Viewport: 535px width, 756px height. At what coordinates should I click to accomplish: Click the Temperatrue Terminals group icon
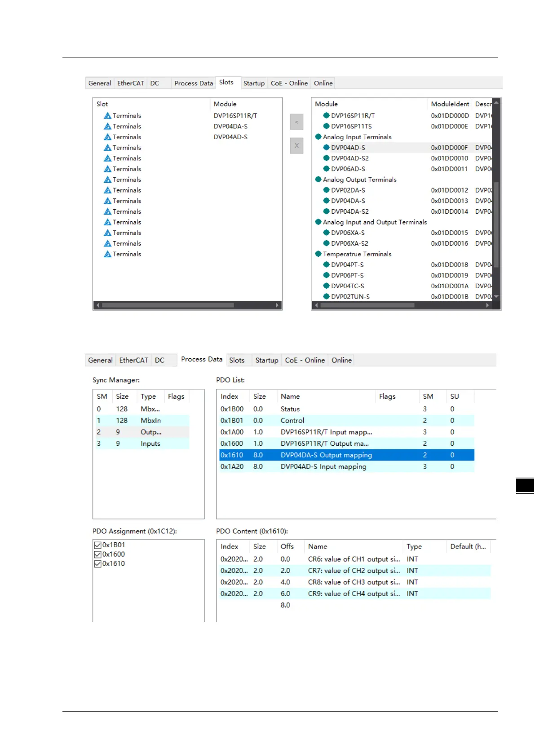318,254
